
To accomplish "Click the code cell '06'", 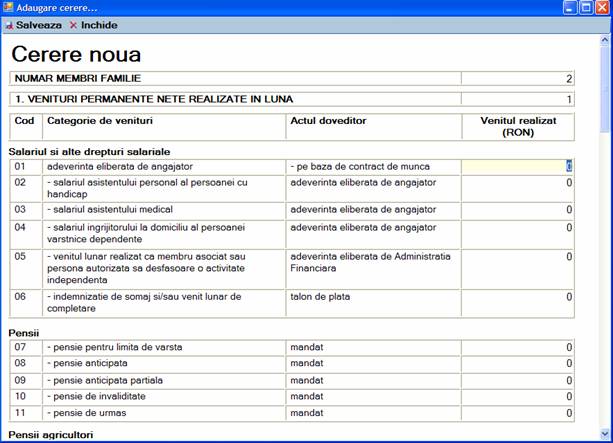I will [x=20, y=297].
